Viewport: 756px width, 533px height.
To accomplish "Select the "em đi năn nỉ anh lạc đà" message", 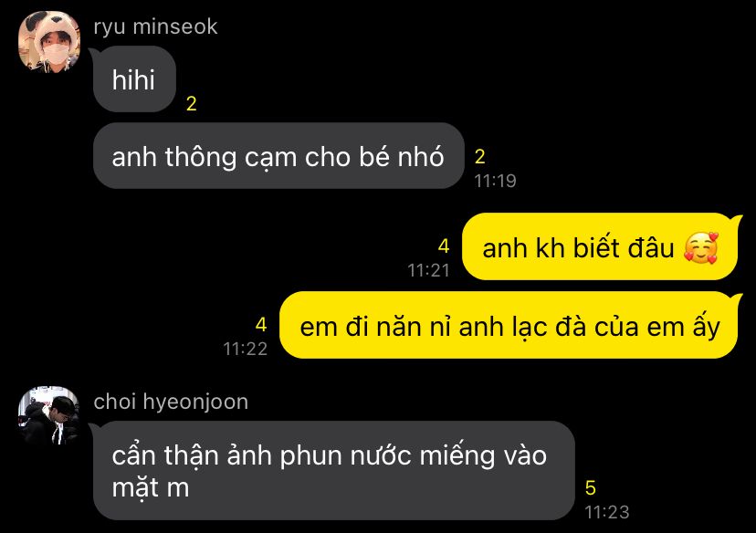I will click(x=509, y=325).
